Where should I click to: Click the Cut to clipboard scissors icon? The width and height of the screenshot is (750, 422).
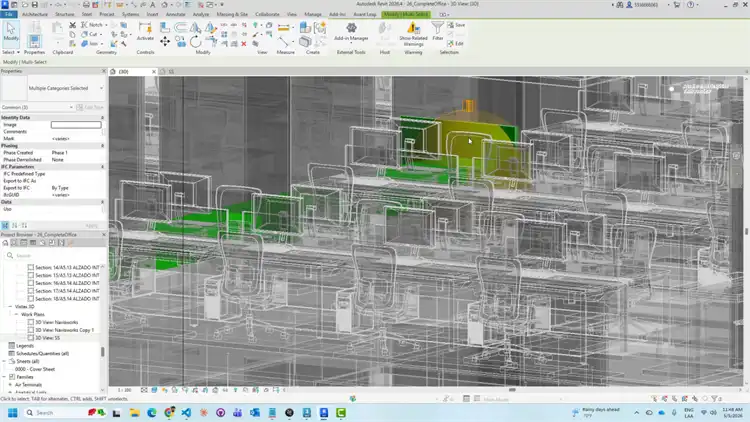pos(72,25)
